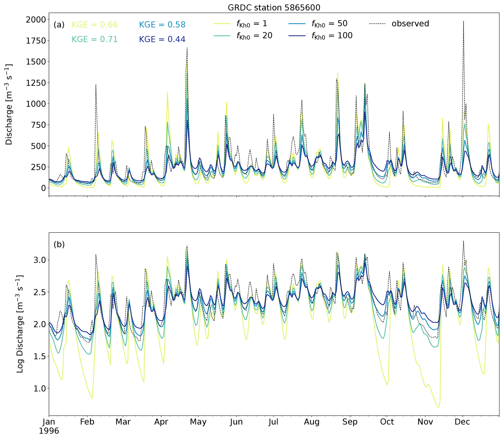
Task: Click the 1996 year label under Jan
Action: pyautogui.click(x=49, y=431)
